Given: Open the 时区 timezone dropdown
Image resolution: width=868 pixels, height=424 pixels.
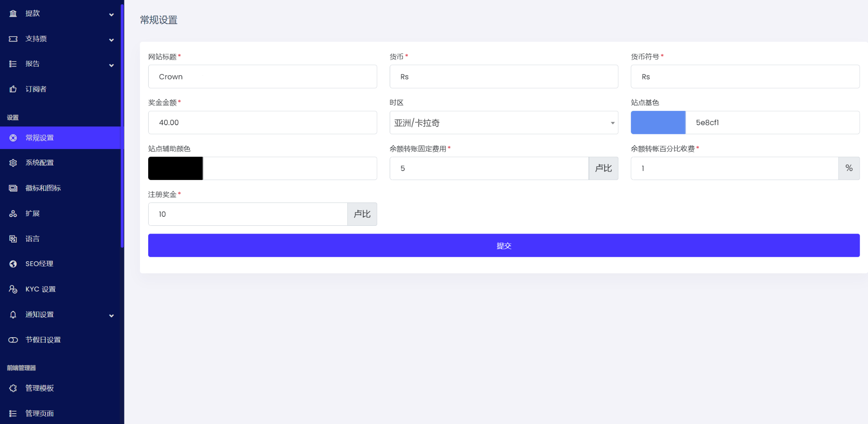Looking at the screenshot, I should click(504, 123).
